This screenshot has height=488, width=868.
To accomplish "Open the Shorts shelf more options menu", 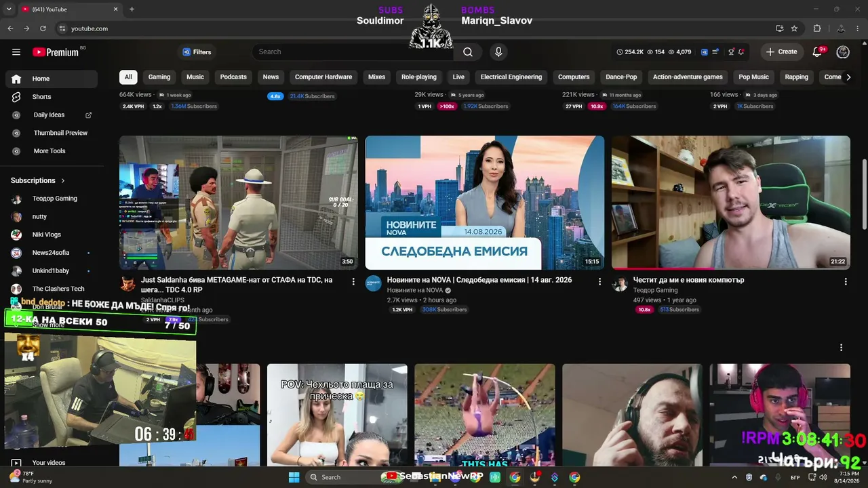I will 842,348.
